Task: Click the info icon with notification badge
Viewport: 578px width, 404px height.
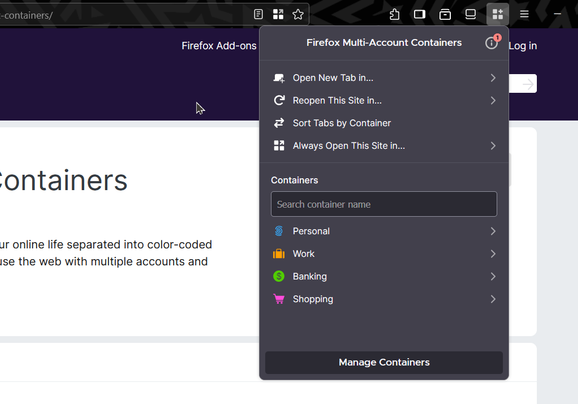Action: pyautogui.click(x=491, y=43)
